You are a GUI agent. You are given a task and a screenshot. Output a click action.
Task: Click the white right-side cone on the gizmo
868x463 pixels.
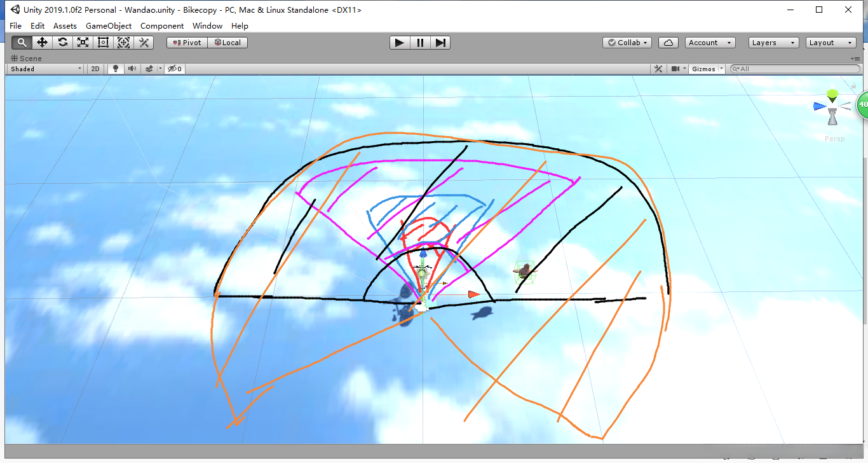(845, 107)
